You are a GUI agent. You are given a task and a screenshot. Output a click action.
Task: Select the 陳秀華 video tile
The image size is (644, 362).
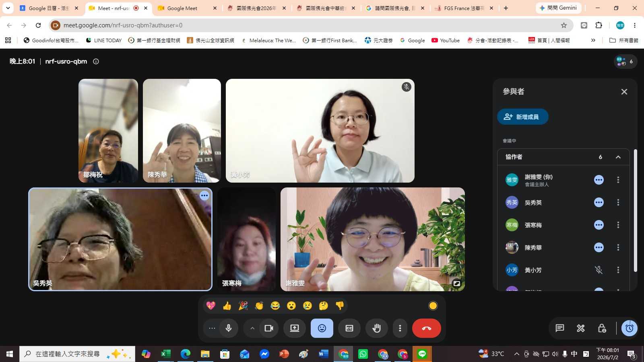pos(182,131)
